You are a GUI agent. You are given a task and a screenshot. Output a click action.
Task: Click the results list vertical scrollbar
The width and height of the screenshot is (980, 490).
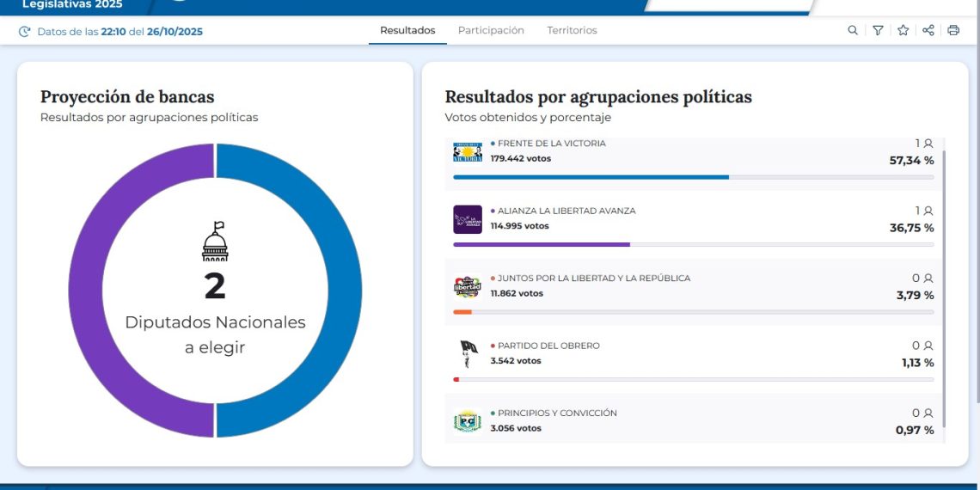click(x=944, y=284)
